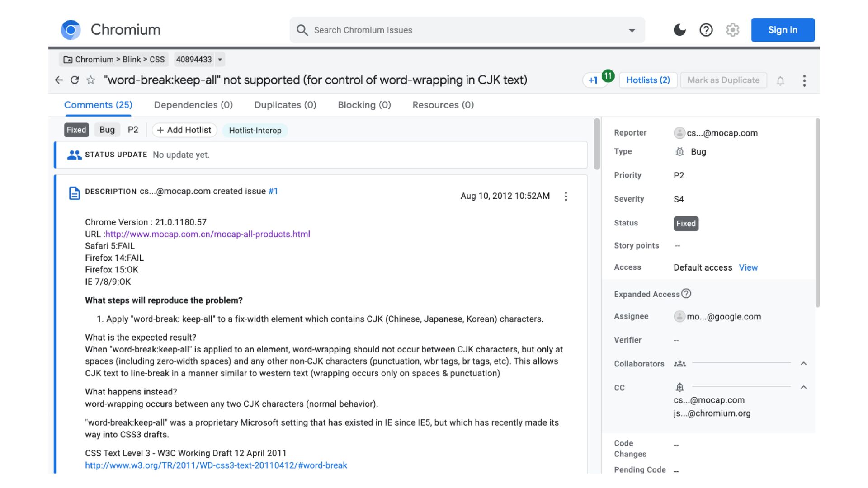Click reporter cs...@mocap.com in sidebar
The height and width of the screenshot is (488, 868).
tap(722, 133)
